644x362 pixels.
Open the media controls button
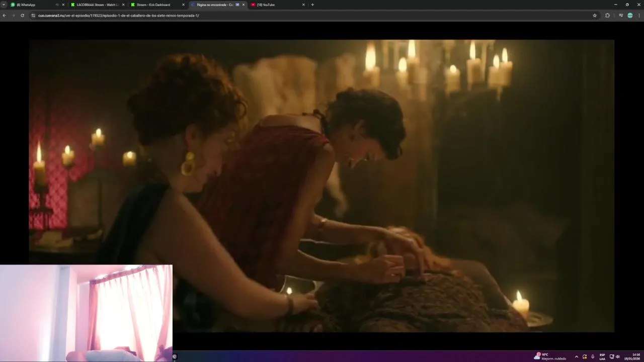(621, 15)
